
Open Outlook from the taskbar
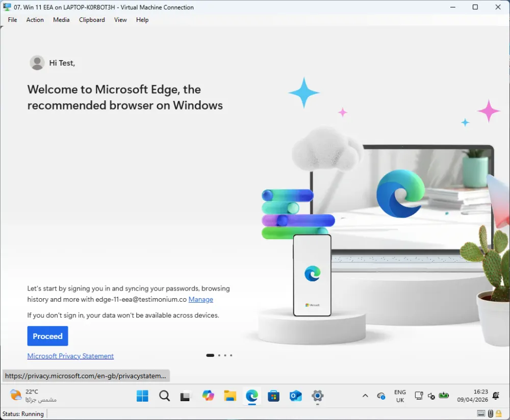tap(295, 396)
